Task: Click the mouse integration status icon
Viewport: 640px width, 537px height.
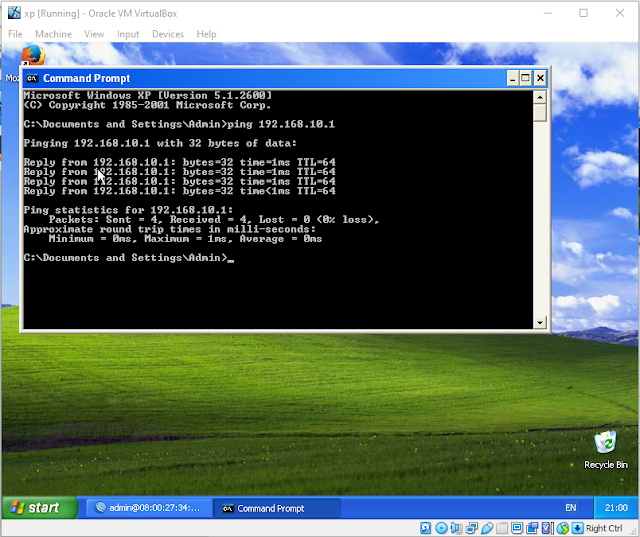Action: 562,528
